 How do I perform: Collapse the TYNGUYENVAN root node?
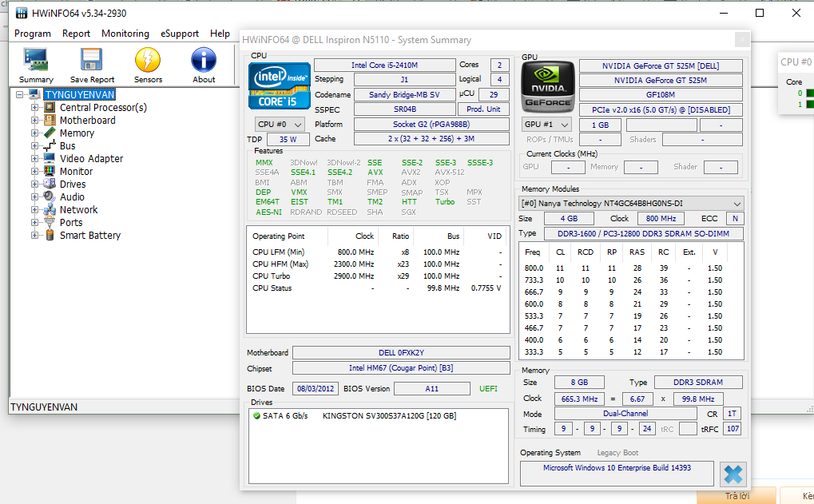(19, 94)
